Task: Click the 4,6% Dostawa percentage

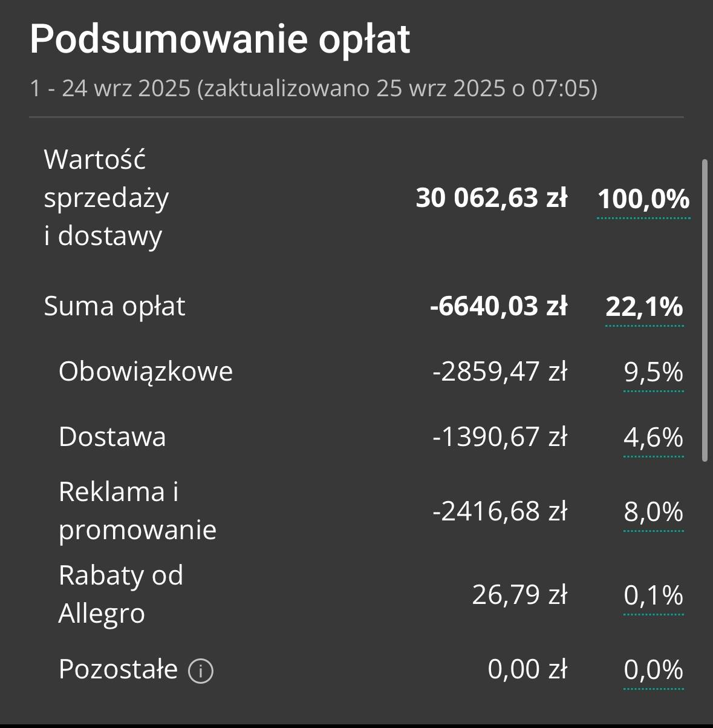Action: click(653, 437)
